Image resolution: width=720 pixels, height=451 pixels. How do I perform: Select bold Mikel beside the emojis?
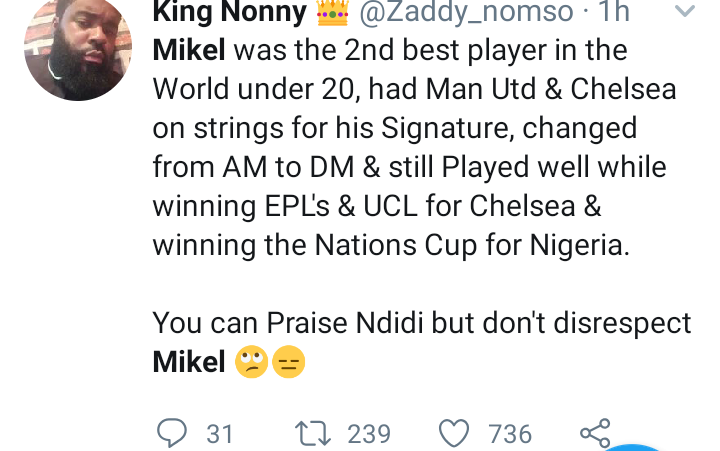(189, 362)
